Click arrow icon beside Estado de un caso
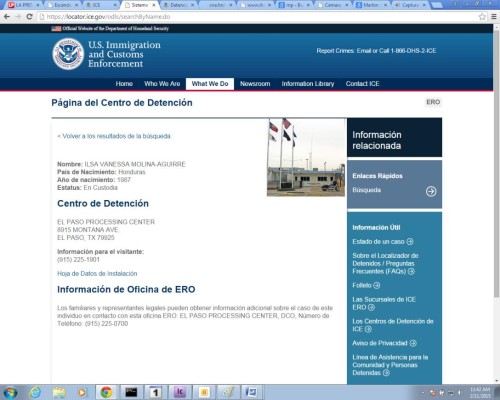The image size is (500, 400). coord(410,241)
